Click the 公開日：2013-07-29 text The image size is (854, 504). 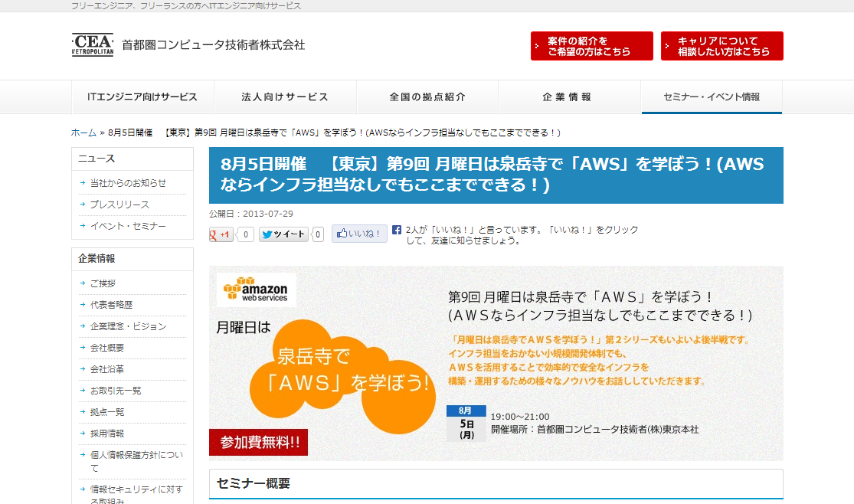click(x=251, y=214)
